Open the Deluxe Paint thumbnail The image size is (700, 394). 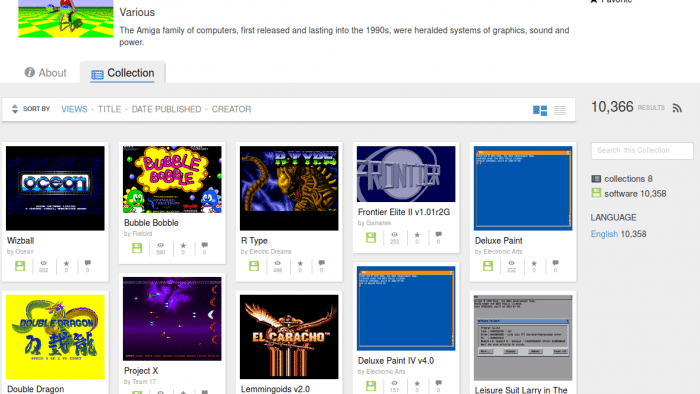coord(523,188)
